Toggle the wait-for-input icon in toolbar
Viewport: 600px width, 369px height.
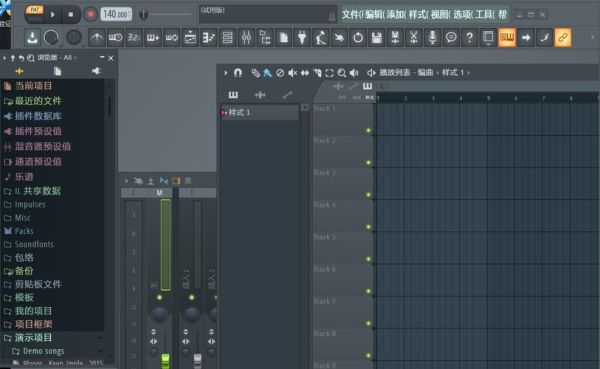tap(115, 38)
